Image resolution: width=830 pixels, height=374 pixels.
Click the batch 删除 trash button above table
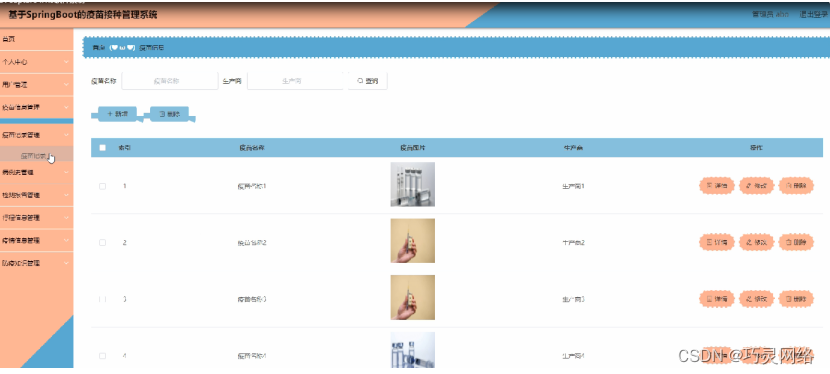pyautogui.click(x=169, y=114)
